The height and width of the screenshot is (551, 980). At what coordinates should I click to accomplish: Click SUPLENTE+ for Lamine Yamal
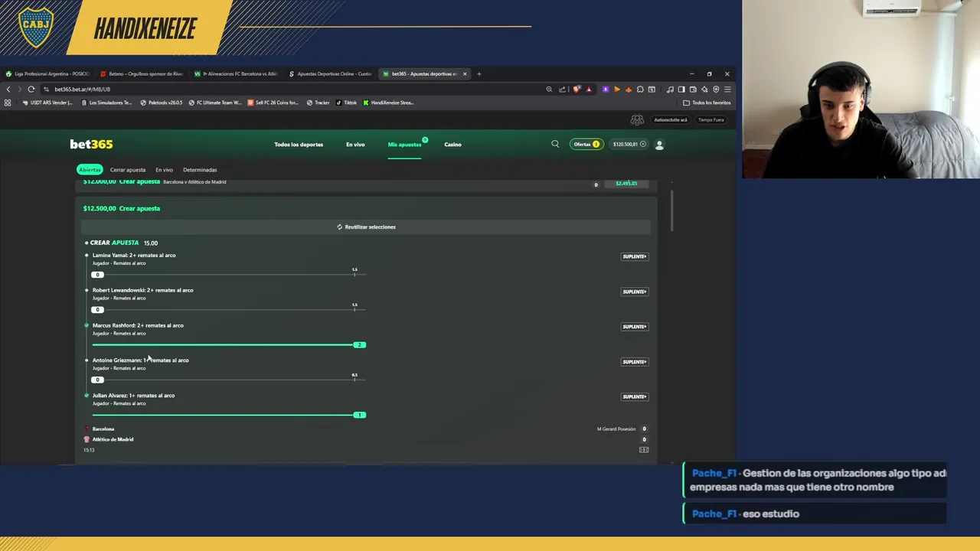click(x=634, y=256)
